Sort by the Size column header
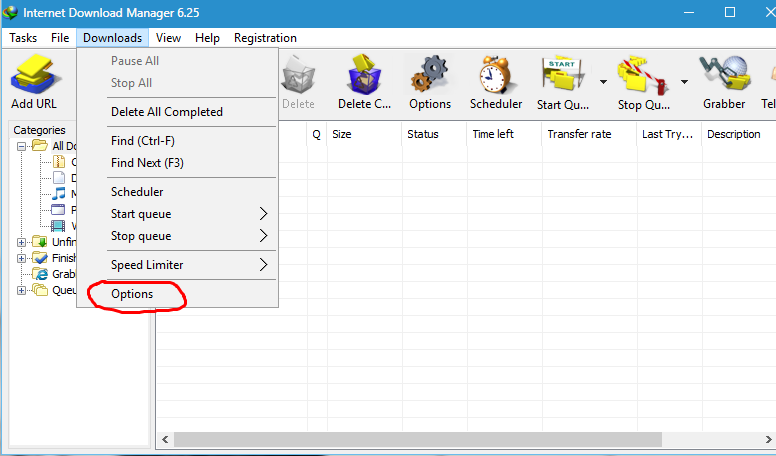Viewport: 776px width, 456px height. click(364, 134)
